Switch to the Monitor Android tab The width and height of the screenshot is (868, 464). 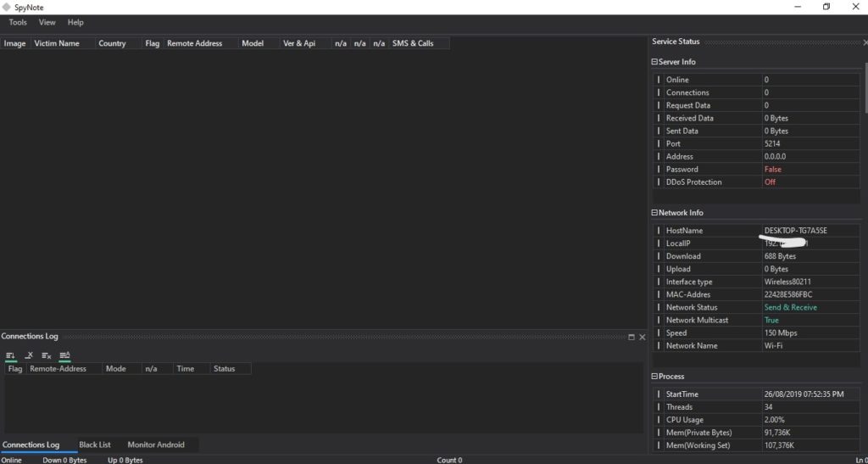[156, 444]
